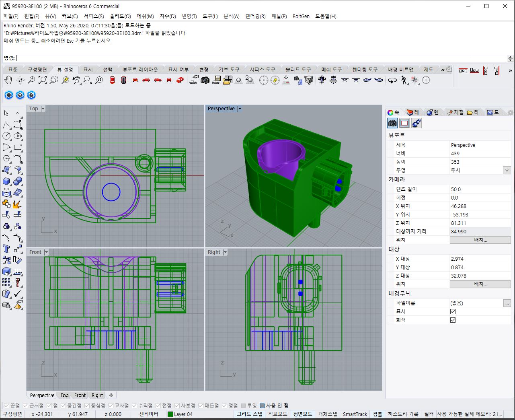Click the toolbar options gear icon

449,69
